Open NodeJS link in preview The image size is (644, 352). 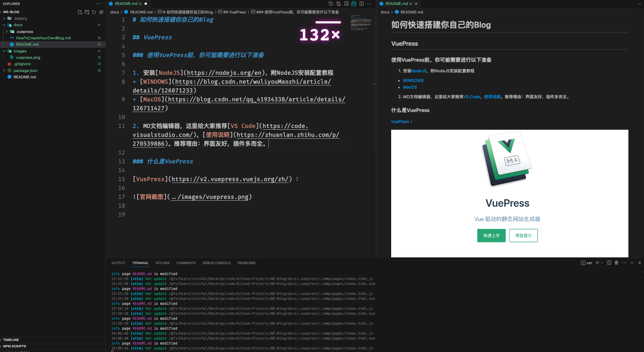(419, 71)
